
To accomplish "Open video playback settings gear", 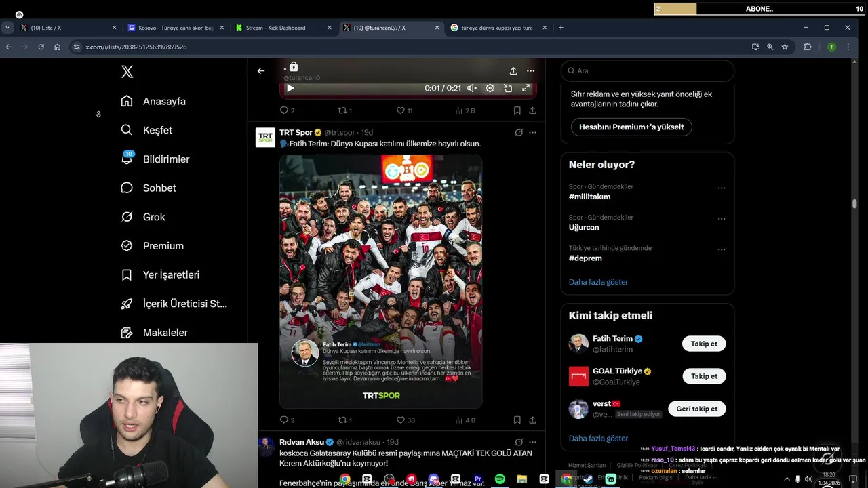I will click(490, 88).
